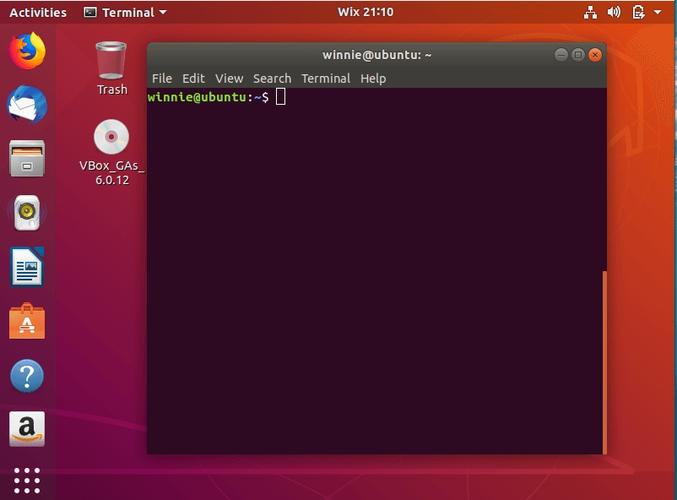Launch Rhythmbox music player

27,212
